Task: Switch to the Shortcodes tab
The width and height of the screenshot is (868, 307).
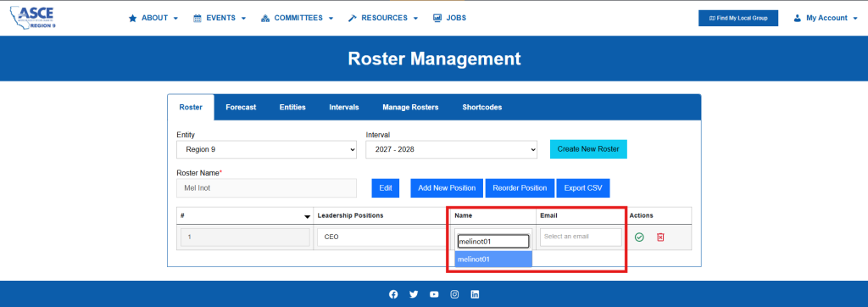Action: click(482, 107)
